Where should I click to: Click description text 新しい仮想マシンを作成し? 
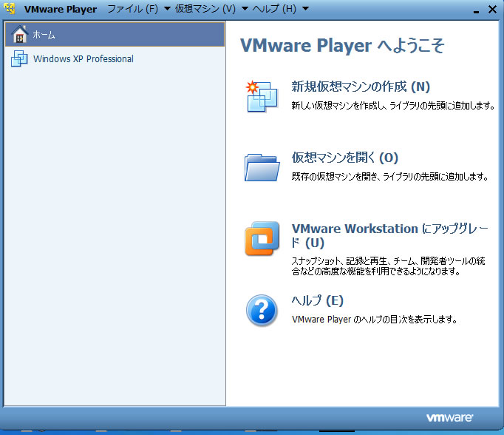coord(338,106)
